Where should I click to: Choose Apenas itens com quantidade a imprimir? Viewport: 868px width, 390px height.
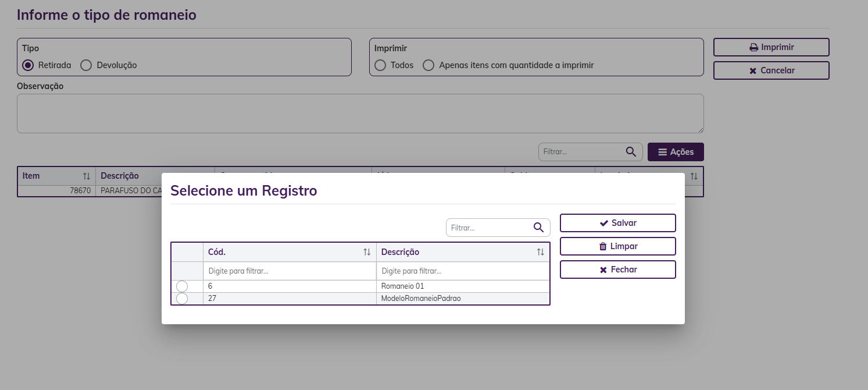(428, 65)
